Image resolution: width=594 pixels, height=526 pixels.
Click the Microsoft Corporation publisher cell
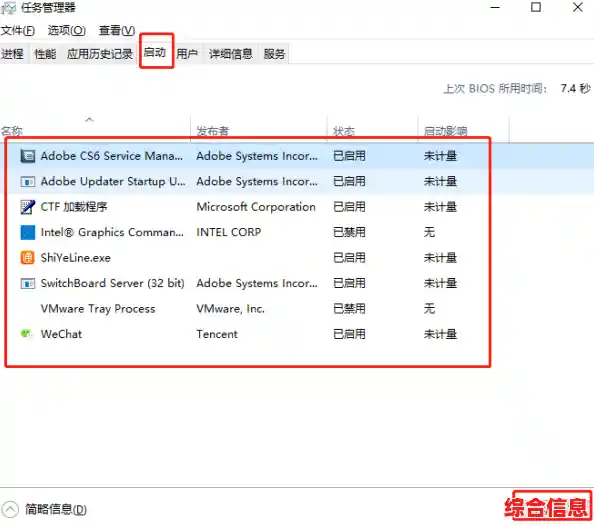tap(256, 207)
